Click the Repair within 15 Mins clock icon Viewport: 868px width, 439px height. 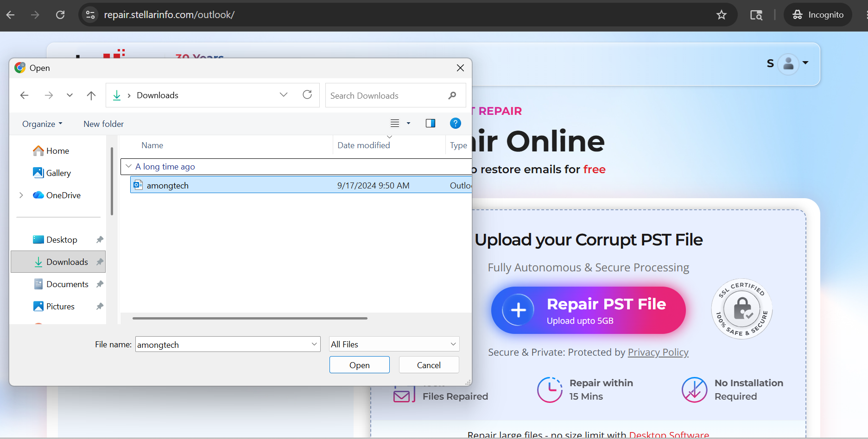(x=550, y=390)
